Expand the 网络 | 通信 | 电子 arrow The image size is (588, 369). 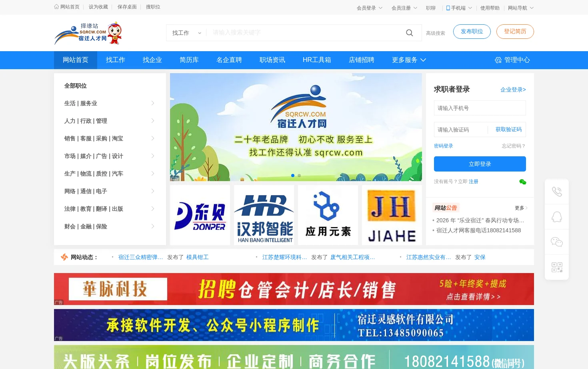tap(153, 191)
